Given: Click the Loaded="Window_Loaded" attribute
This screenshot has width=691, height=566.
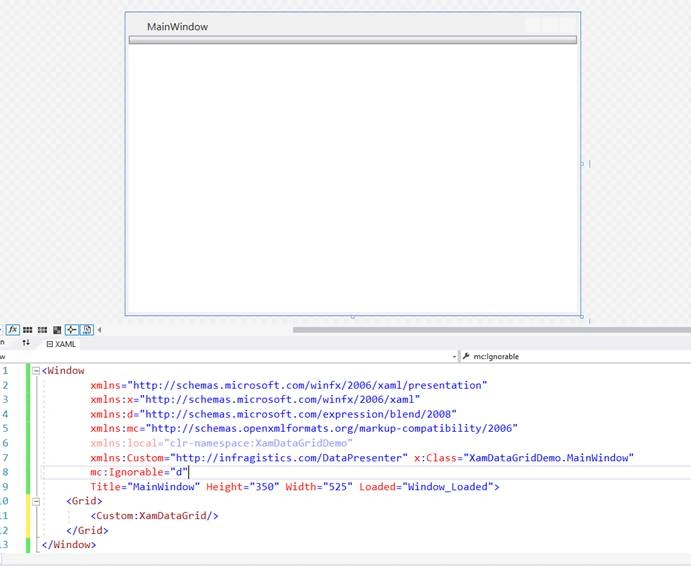Looking at the screenshot, I should 426,487.
